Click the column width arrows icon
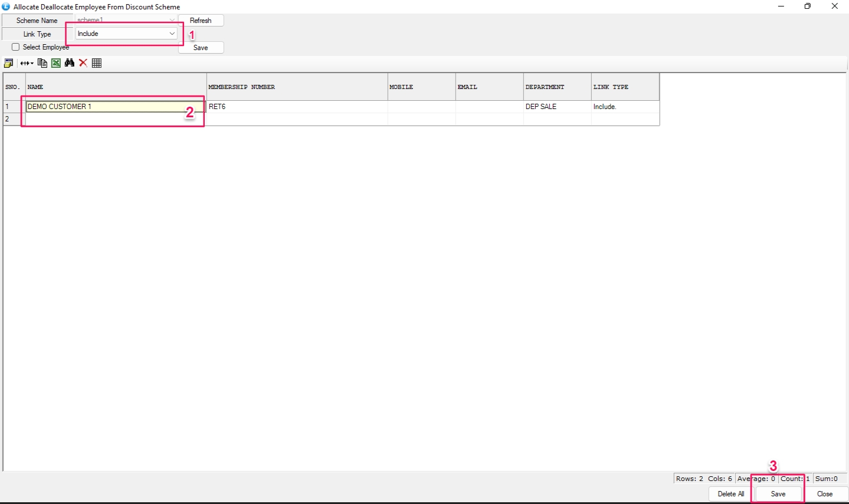Image resolution: width=849 pixels, height=504 pixels. 27,63
